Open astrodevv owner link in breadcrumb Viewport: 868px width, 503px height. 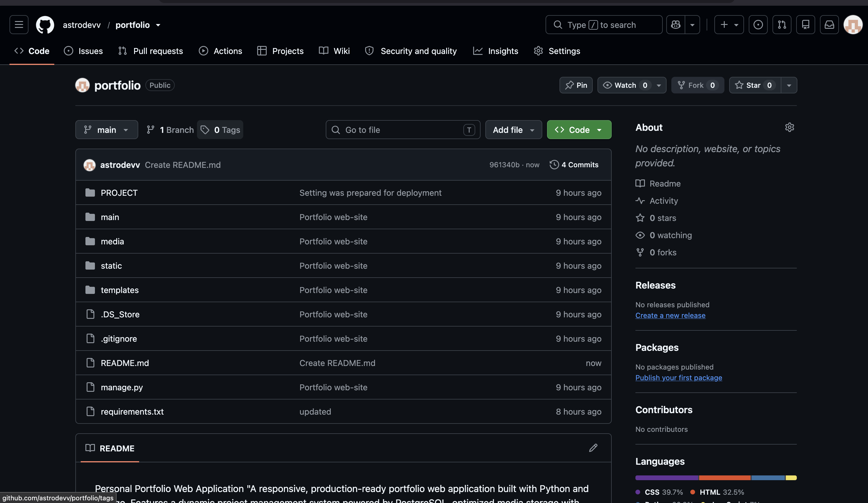tap(82, 25)
